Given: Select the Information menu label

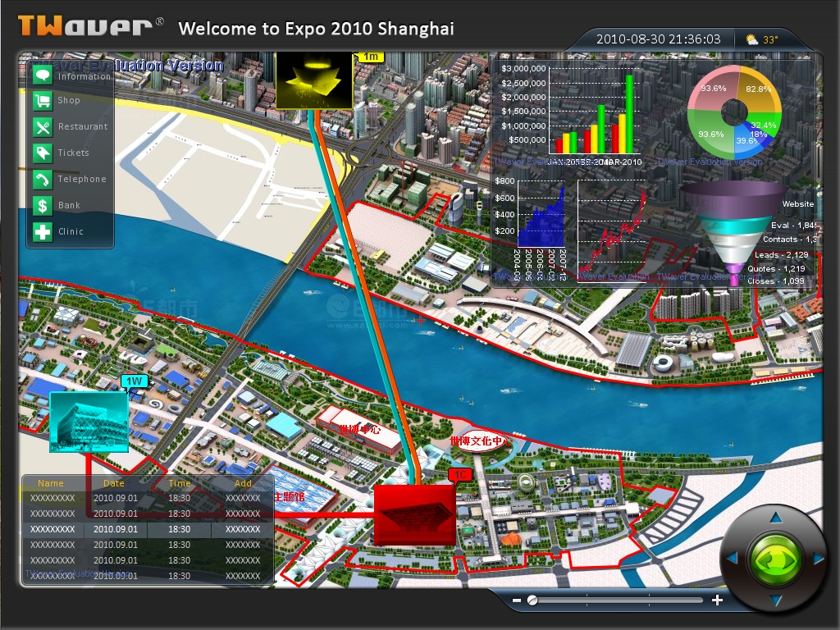Looking at the screenshot, I should 84,76.
